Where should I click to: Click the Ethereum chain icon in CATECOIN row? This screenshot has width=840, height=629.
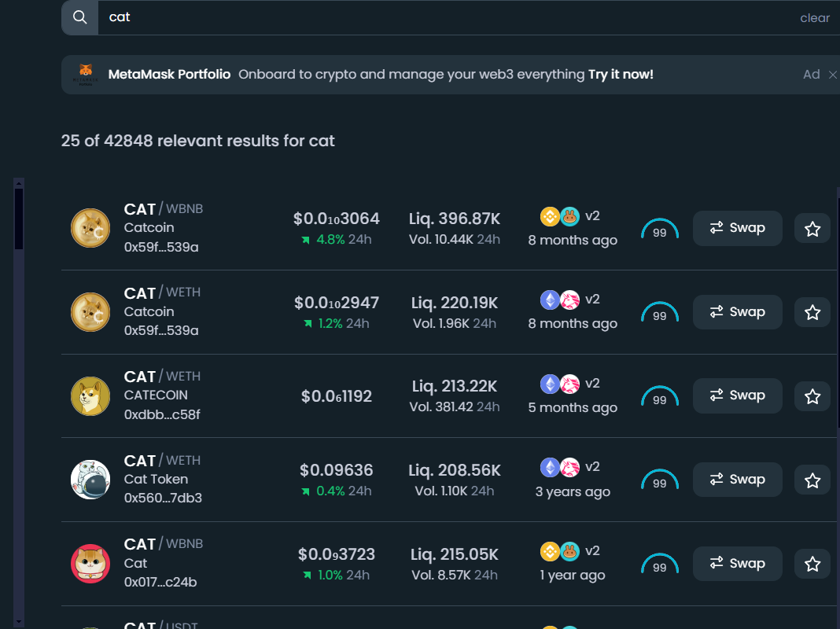click(550, 384)
